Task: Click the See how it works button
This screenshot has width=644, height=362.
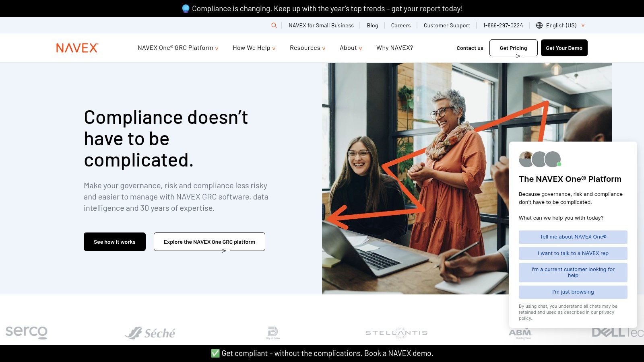Action: 115,242
